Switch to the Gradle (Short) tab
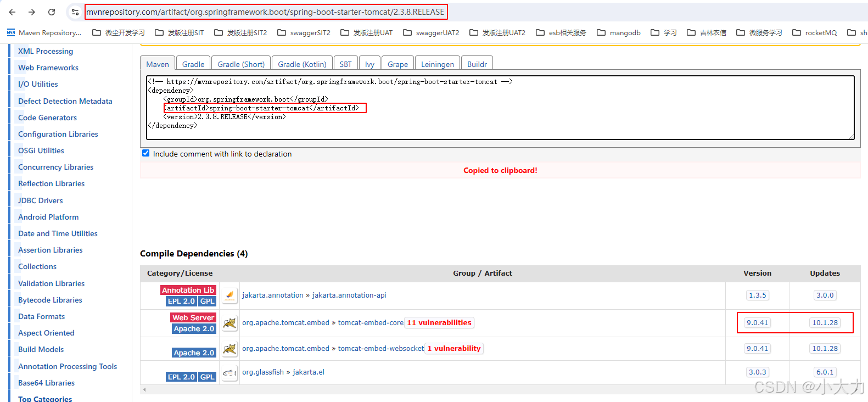 tap(241, 64)
